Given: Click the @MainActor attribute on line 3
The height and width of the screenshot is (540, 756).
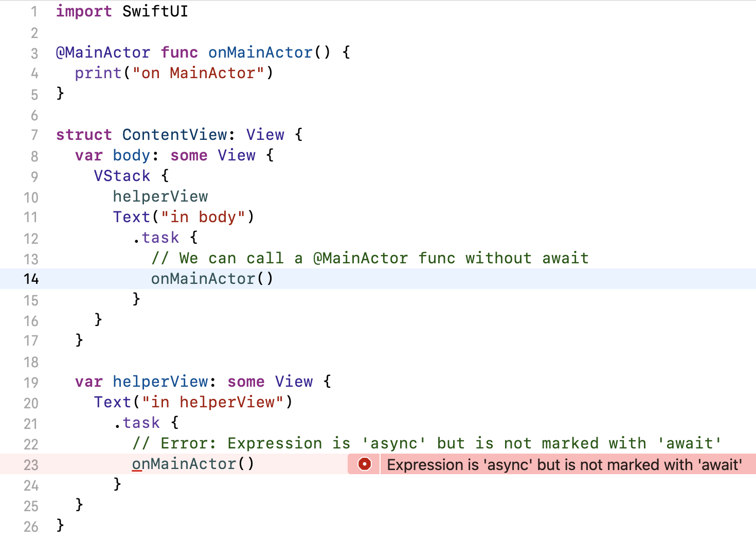Looking at the screenshot, I should (103, 52).
